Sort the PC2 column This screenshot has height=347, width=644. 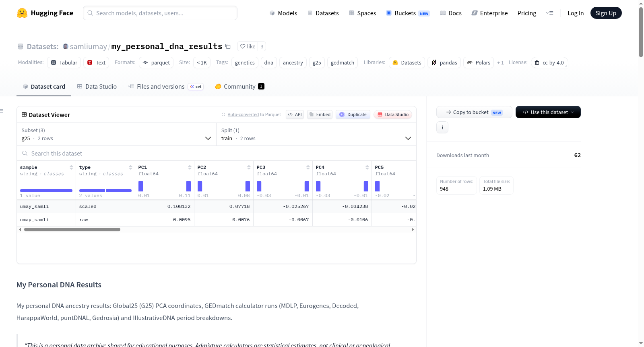249,167
